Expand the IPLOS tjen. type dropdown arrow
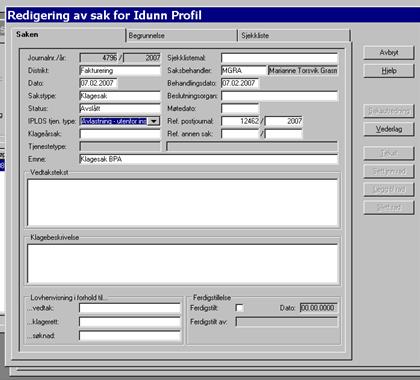The image size is (420, 380). coord(153,121)
